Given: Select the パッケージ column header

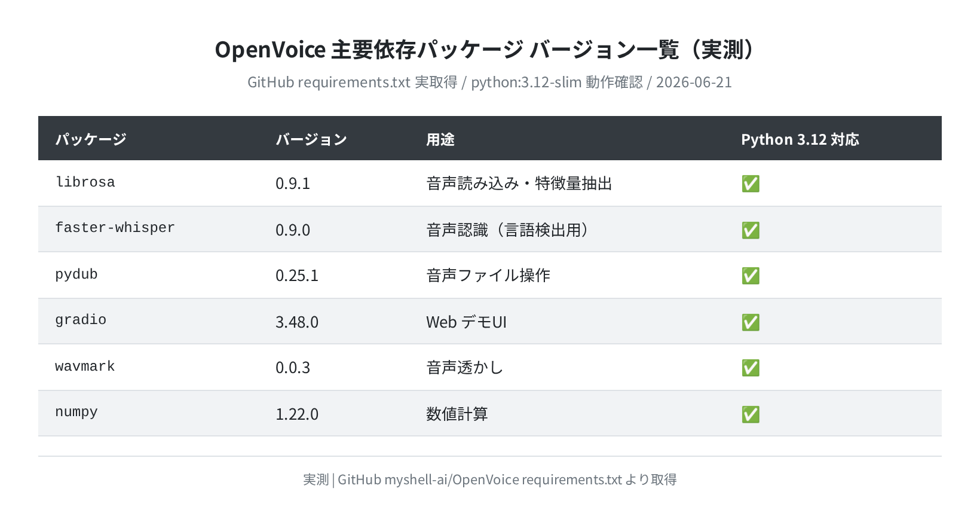Looking at the screenshot, I should [x=91, y=139].
